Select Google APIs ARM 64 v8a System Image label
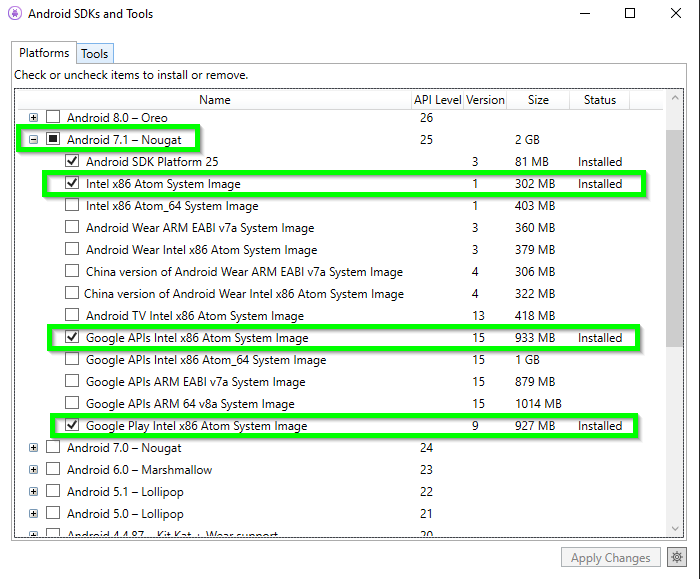Image resolution: width=700 pixels, height=579 pixels. pyautogui.click(x=190, y=404)
